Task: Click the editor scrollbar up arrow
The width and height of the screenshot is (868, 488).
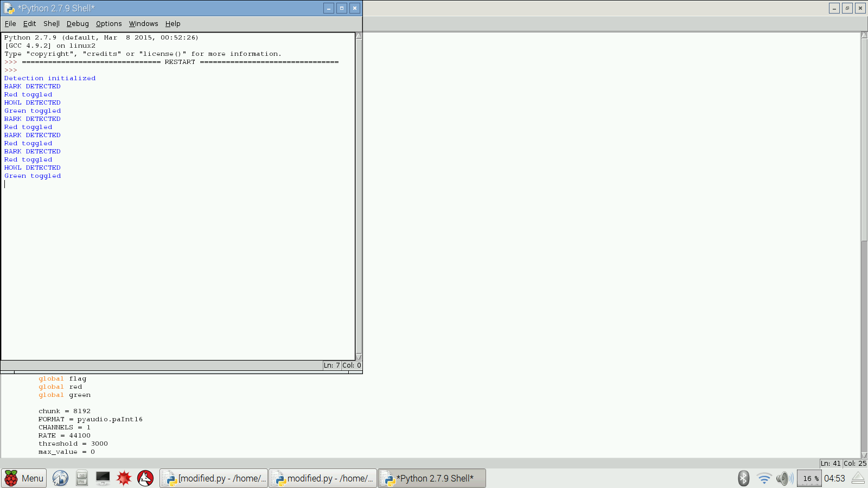Action: 864,36
